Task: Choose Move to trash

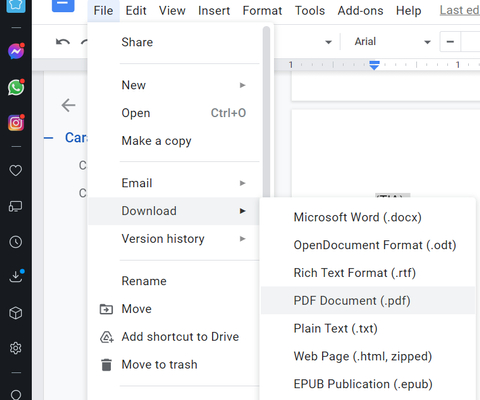Action: click(x=173, y=365)
